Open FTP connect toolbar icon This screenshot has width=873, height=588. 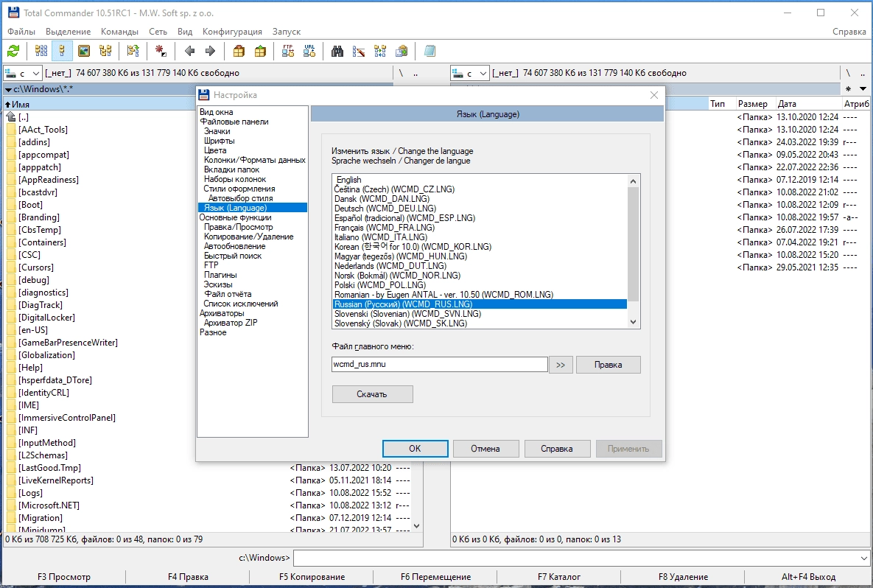point(288,52)
